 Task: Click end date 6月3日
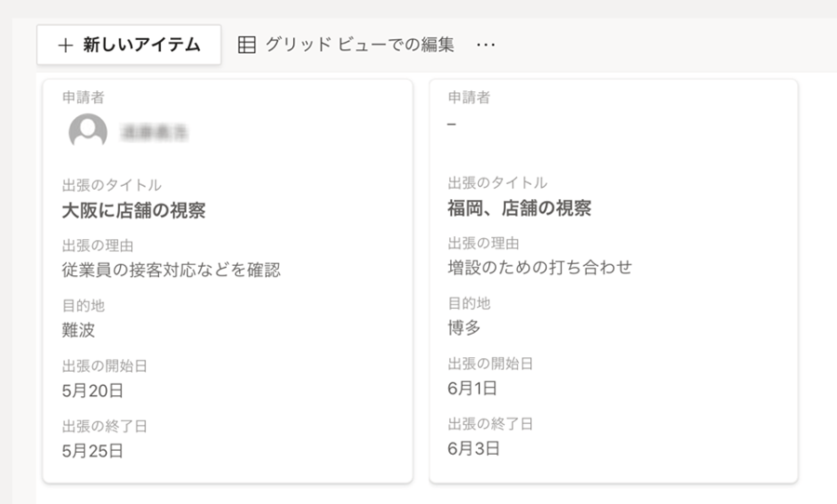tap(473, 448)
